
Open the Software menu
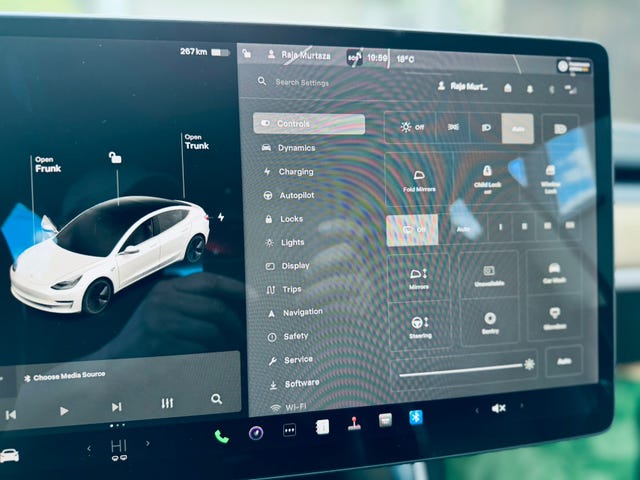tap(295, 384)
